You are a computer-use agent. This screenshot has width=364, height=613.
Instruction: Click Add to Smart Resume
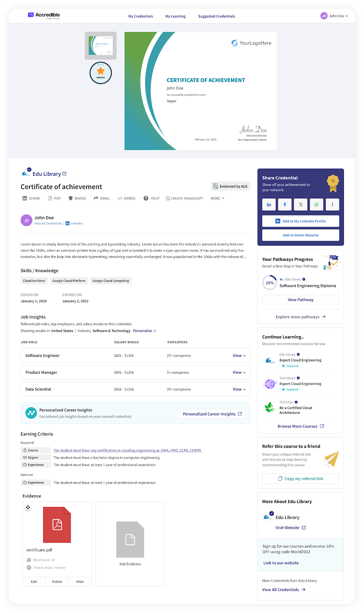(300, 235)
